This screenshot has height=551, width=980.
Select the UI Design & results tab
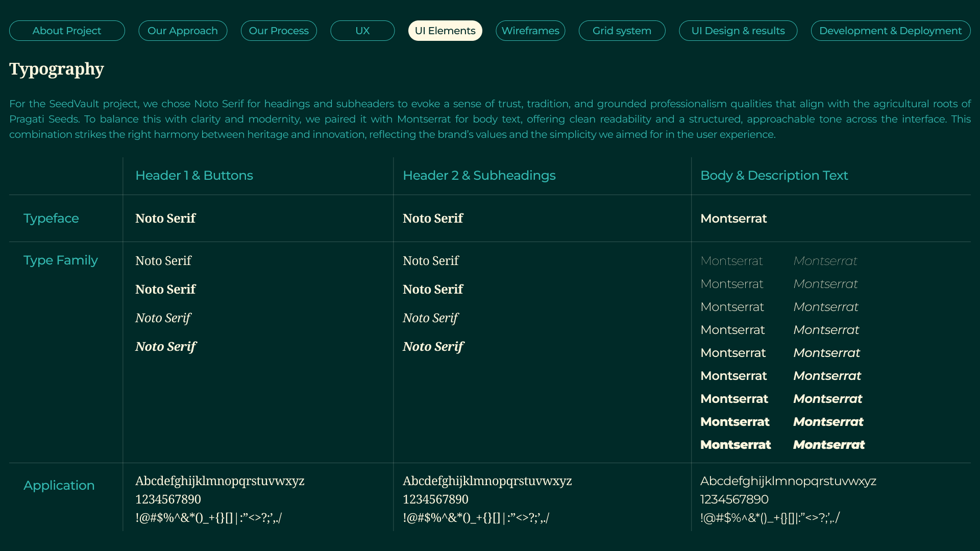click(738, 31)
